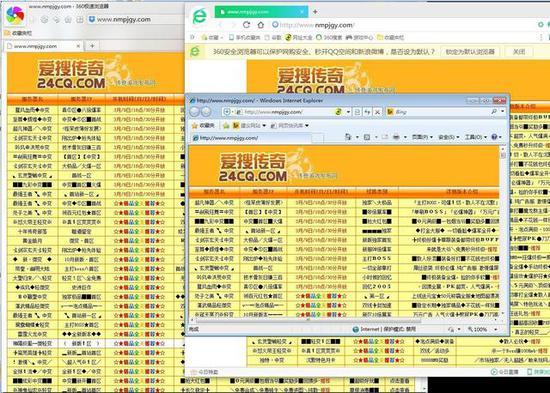The width and height of the screenshot is (550, 393).
Task: Click the IE Home command icon
Action: (x=348, y=137)
